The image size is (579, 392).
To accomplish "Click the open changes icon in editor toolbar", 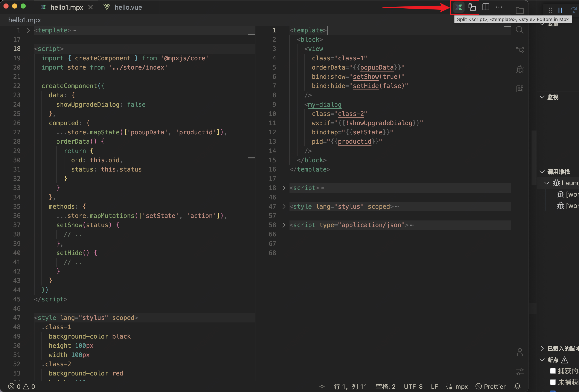I will tap(472, 7).
